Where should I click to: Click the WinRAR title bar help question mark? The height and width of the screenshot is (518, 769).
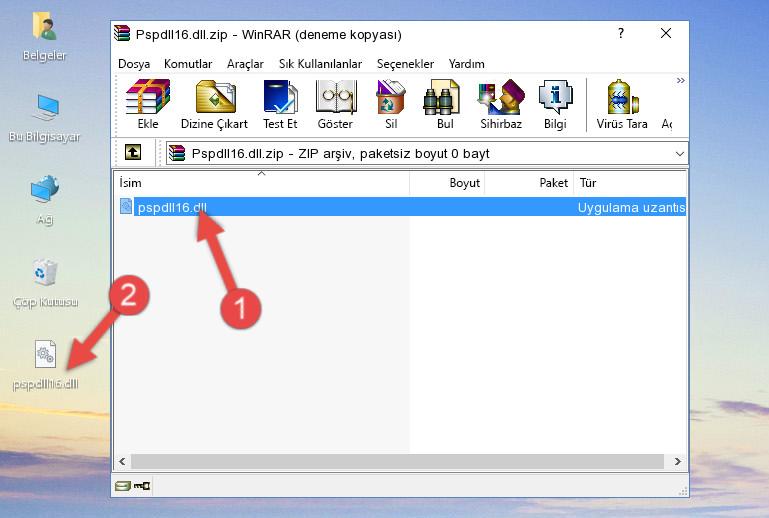pos(621,33)
